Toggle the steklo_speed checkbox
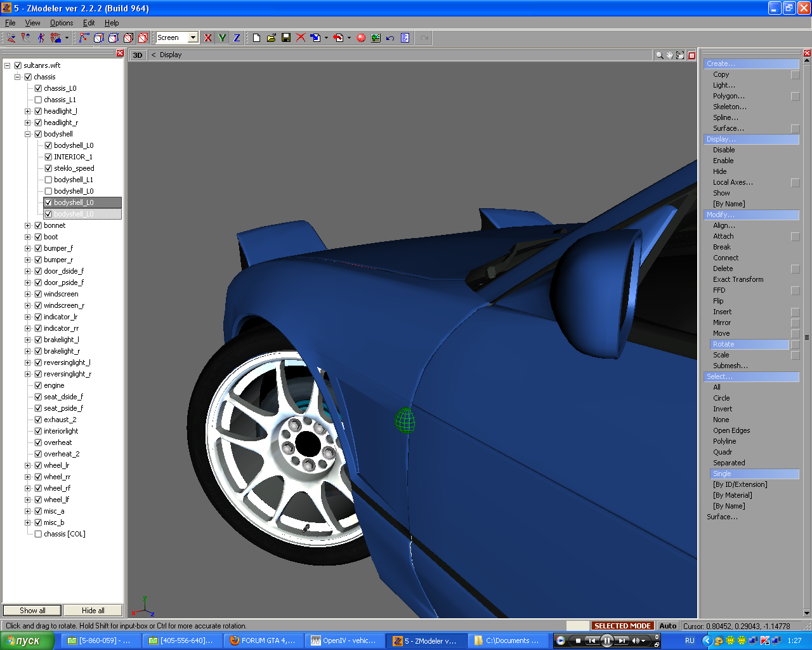Viewport: 812px width, 650px height. coord(48,168)
